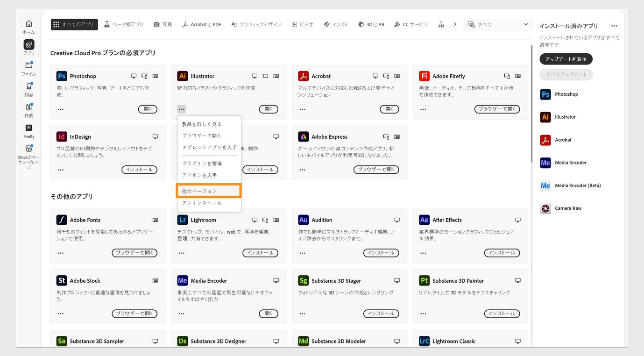The image size is (644, 356).
Task: Click the Substance 3D Painter icon
Action: (x=424, y=281)
